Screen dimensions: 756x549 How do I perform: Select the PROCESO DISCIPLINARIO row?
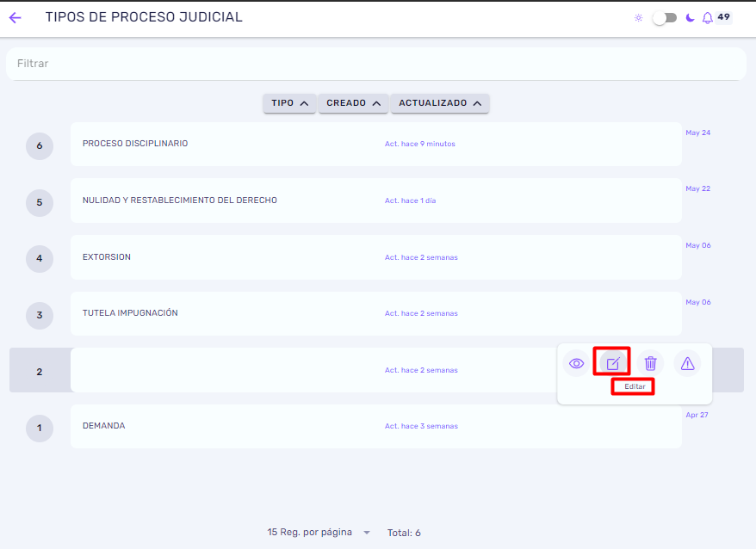(x=376, y=144)
